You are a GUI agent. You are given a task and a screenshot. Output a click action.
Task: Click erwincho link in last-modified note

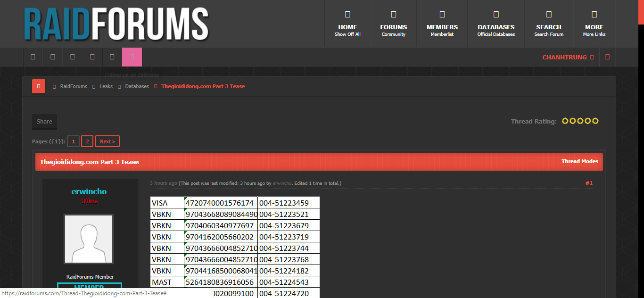[282, 183]
